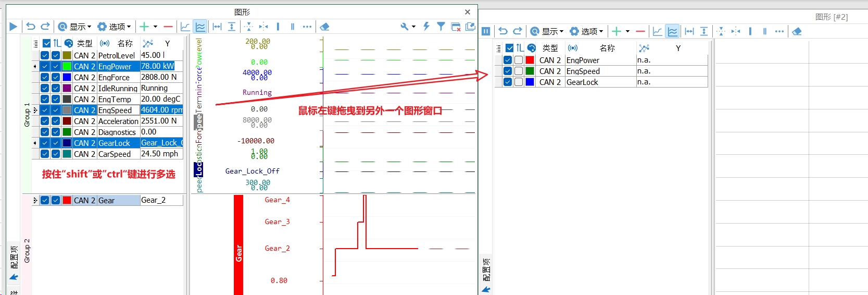
Task: Click vertical zoom arrows icon in left toolbar
Action: [248, 27]
